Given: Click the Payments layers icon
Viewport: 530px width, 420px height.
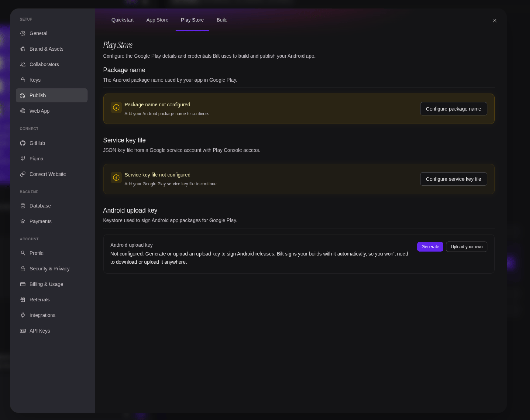Looking at the screenshot, I should click(x=23, y=221).
